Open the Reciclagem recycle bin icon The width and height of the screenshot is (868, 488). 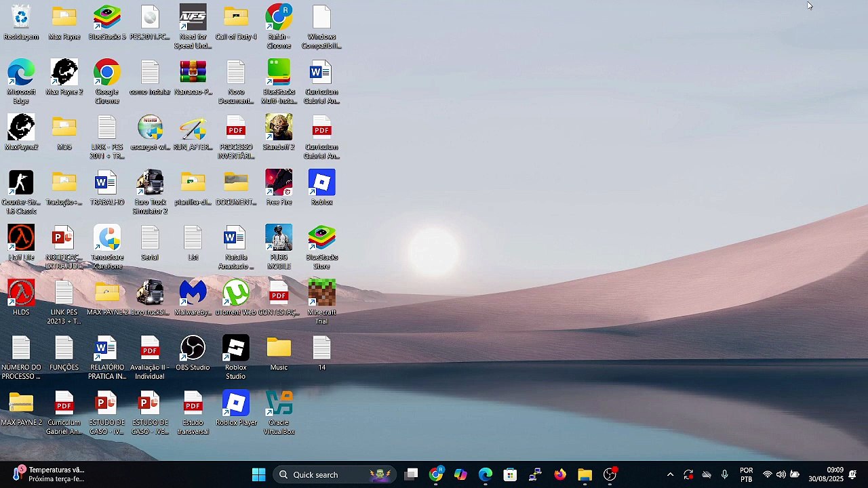pos(21,22)
